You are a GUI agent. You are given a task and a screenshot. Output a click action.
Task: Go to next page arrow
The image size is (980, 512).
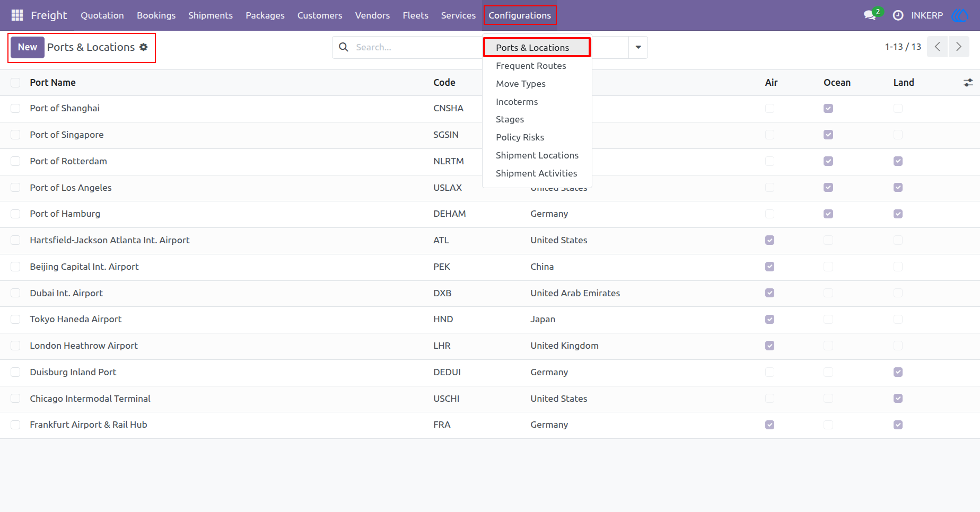pos(959,47)
